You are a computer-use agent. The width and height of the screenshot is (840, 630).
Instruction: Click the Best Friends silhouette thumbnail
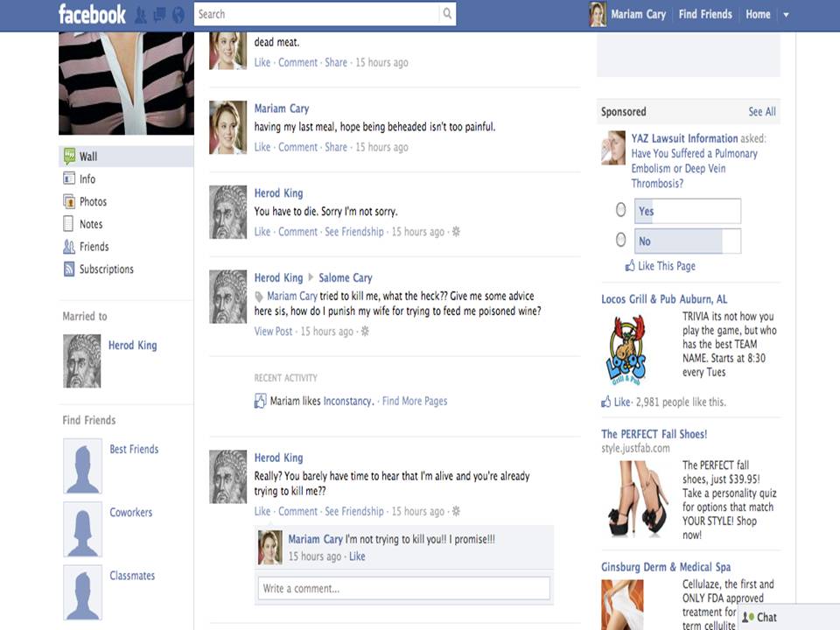point(82,466)
